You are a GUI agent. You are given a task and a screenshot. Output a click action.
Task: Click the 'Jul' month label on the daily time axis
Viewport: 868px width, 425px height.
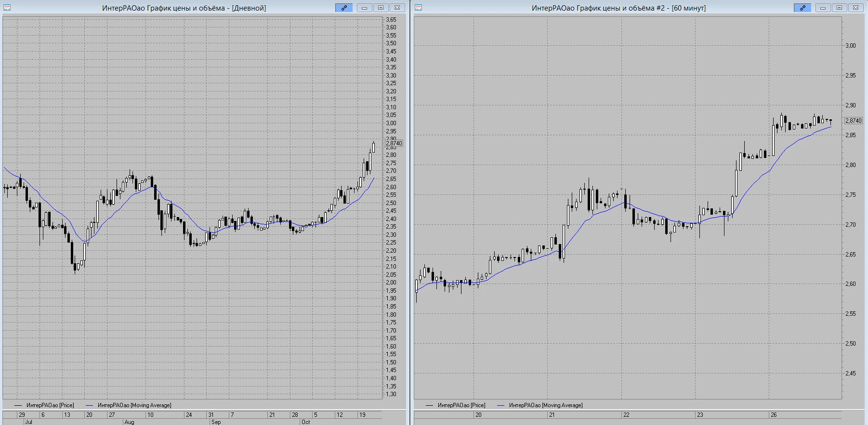pos(28,422)
